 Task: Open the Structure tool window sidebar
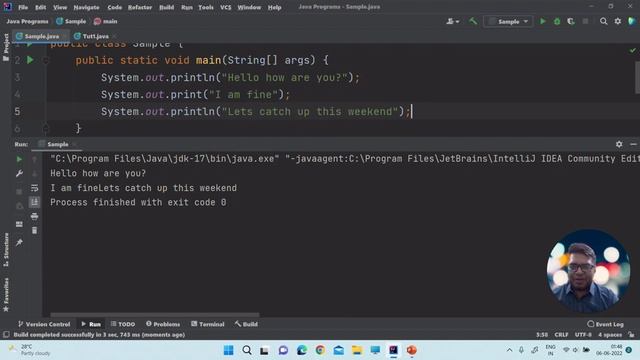[6, 250]
